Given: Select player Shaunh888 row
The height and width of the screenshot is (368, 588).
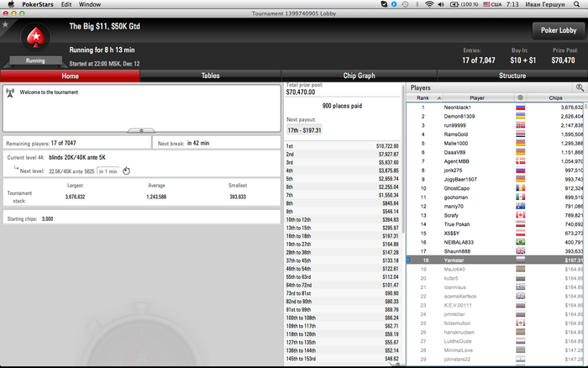Looking at the screenshot, I should coord(495,251).
